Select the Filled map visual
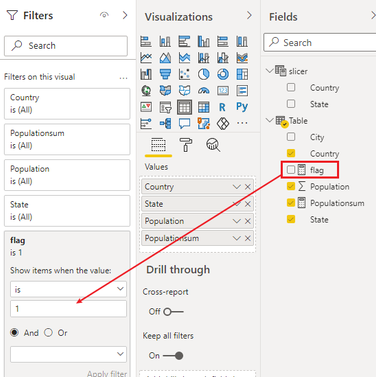376x377 pixels. point(165,90)
